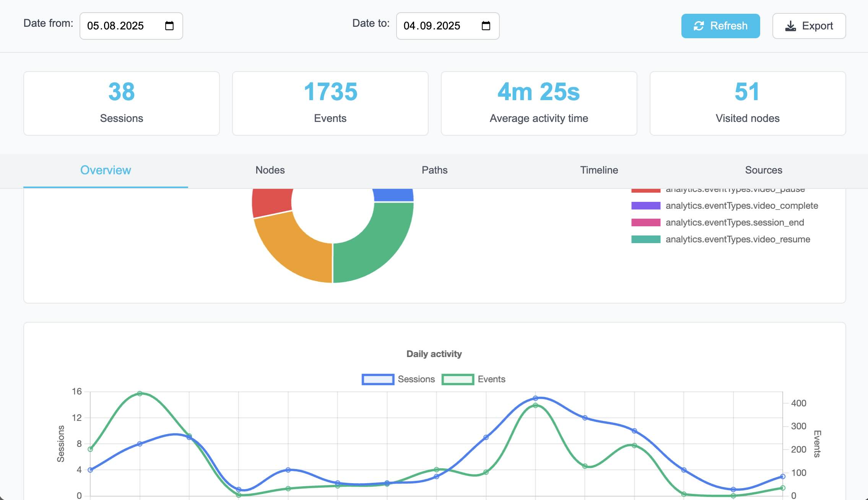Image resolution: width=868 pixels, height=500 pixels.
Task: Open the 'Date to' calendar picker
Action: (x=486, y=26)
